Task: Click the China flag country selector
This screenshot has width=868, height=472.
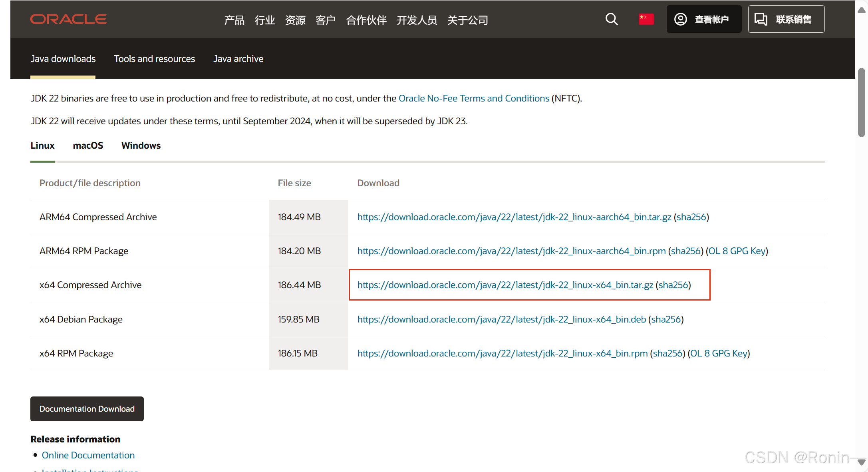Action: (x=646, y=19)
